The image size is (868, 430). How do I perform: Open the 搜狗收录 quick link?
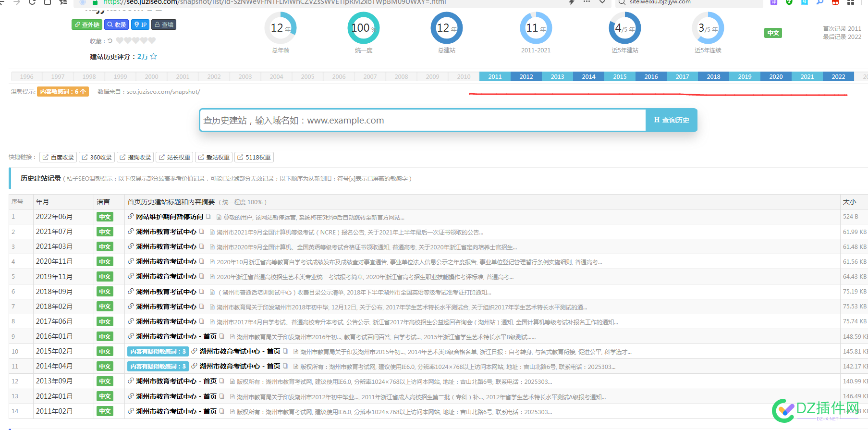coord(135,157)
